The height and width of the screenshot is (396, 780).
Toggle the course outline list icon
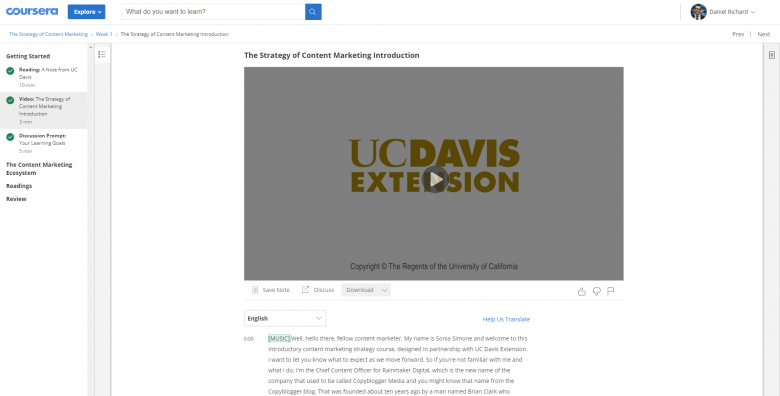click(102, 54)
